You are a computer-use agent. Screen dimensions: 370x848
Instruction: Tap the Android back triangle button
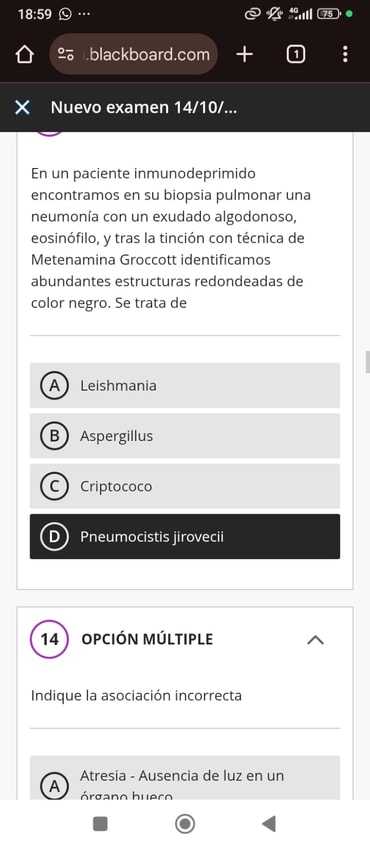[x=269, y=824]
